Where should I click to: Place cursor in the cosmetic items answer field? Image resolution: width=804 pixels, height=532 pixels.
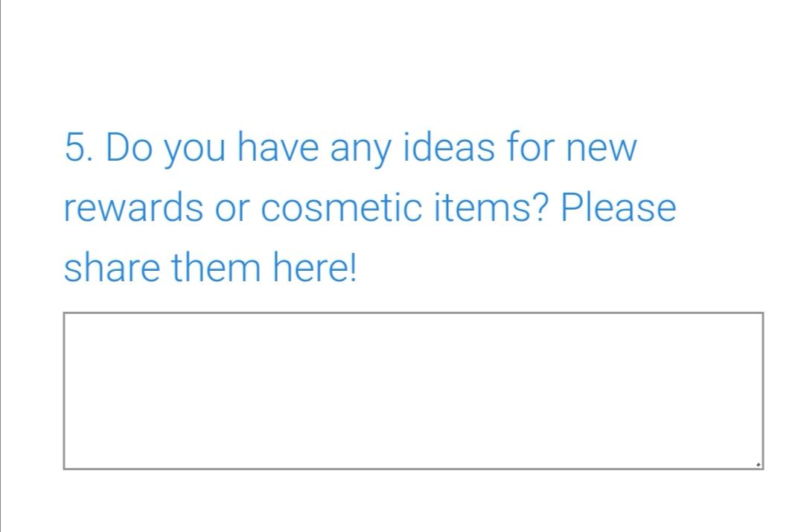413,391
